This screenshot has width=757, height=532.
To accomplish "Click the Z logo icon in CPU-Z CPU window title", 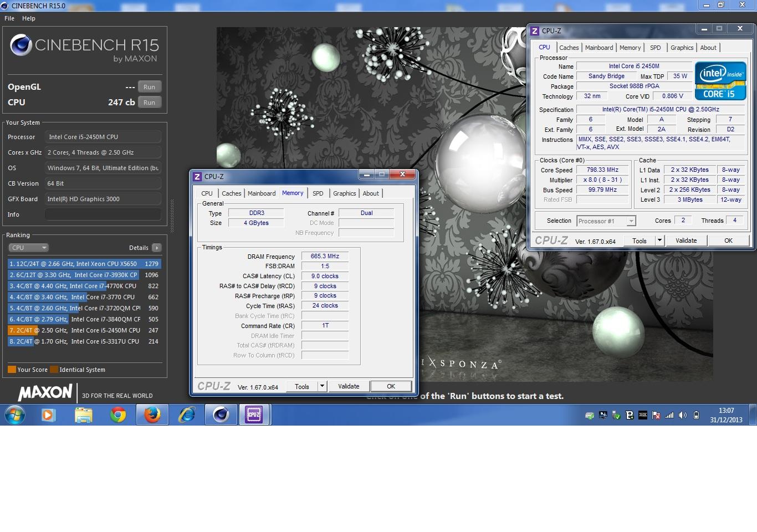I will pos(535,31).
